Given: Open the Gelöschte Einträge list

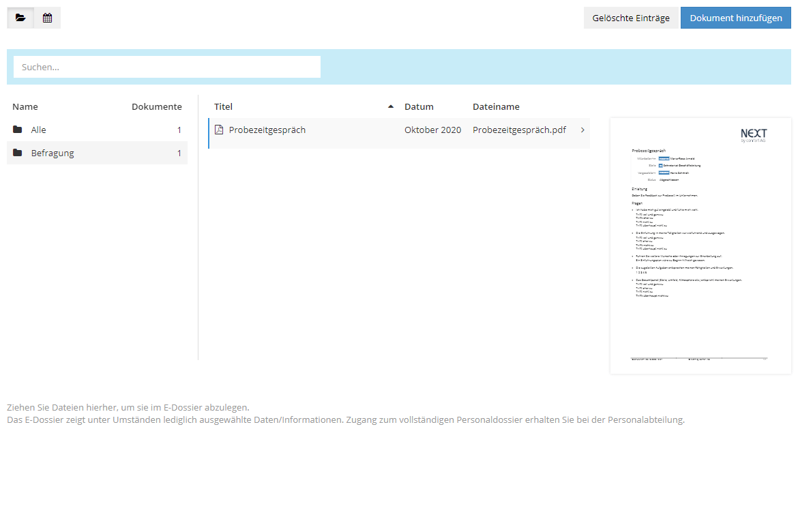Looking at the screenshot, I should pos(631,18).
